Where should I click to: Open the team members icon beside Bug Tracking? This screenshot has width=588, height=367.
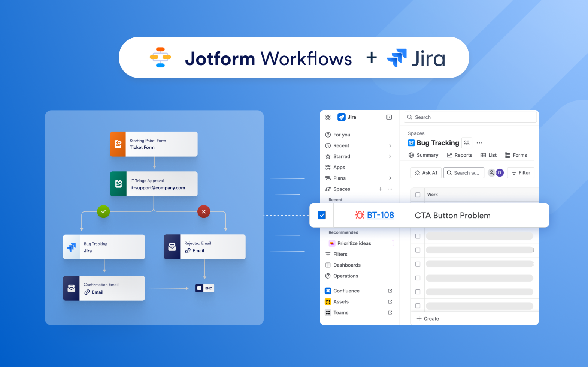tap(467, 143)
